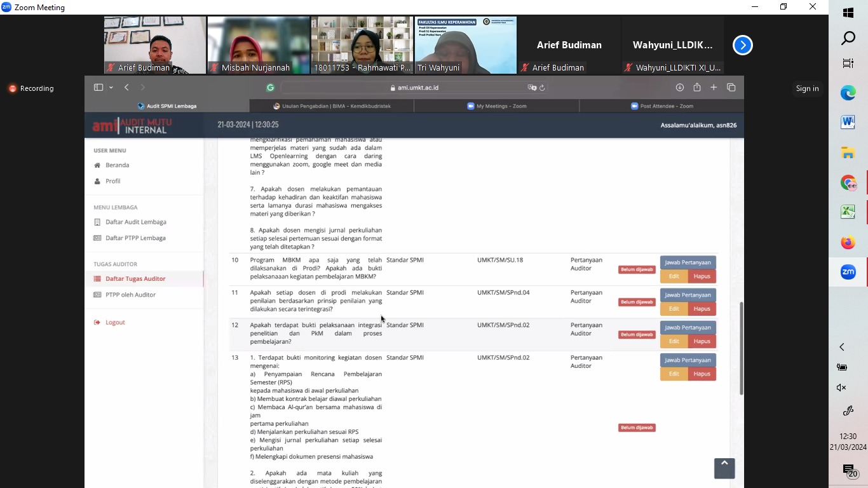
Task: Click the browser back arrow
Action: click(126, 88)
